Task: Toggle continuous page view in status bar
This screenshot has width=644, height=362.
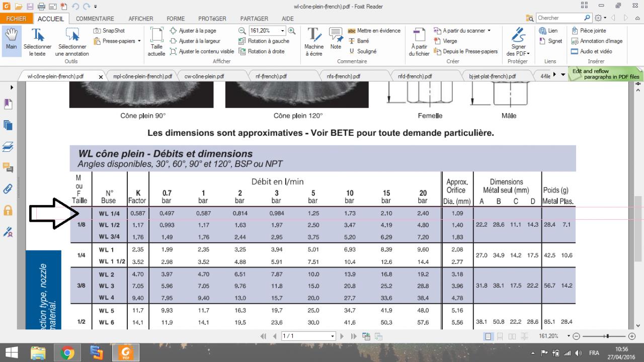Action: click(x=501, y=336)
